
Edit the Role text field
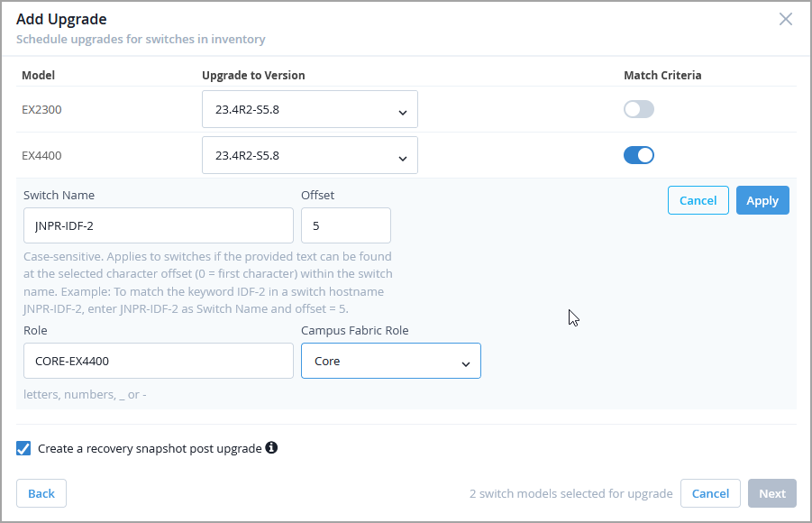click(x=159, y=361)
